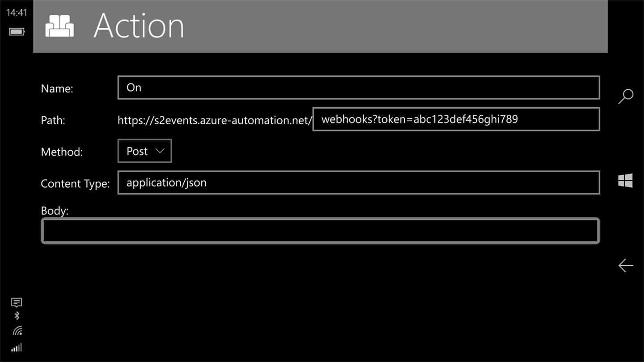Click the Action page title
Viewport: 644px width, 362px height.
139,26
